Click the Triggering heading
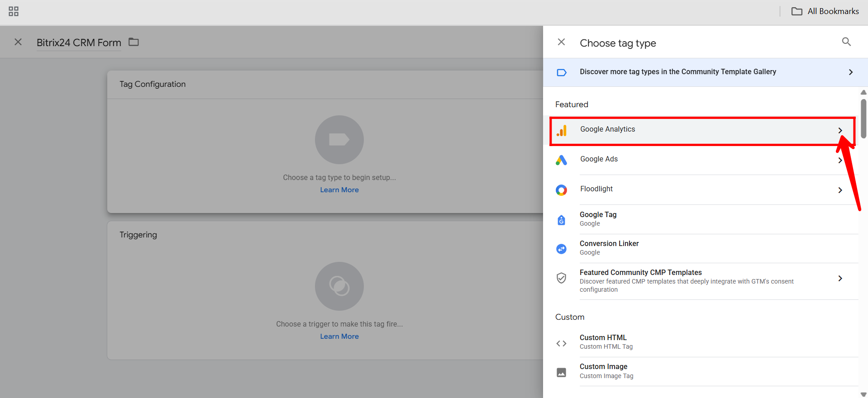868x398 pixels. [x=138, y=235]
